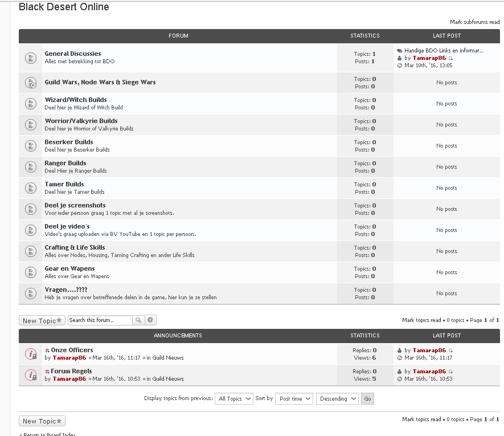Click Guild Nieuws link in Onze Officers row

click(168, 358)
